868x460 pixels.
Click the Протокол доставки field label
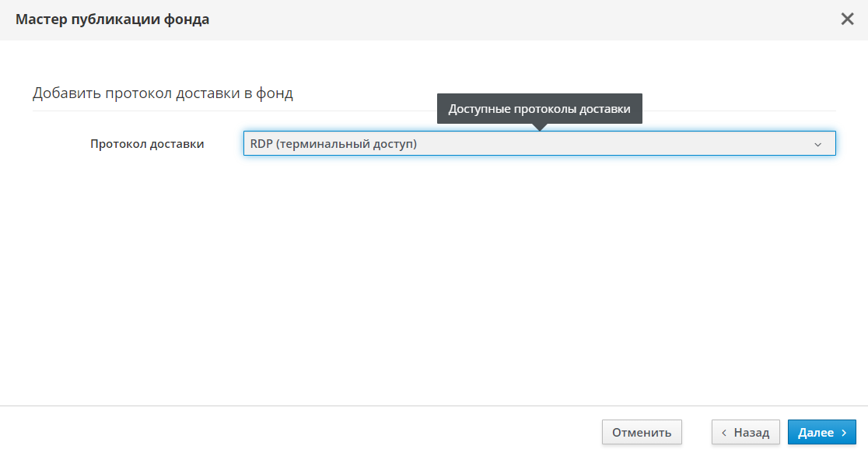(147, 144)
